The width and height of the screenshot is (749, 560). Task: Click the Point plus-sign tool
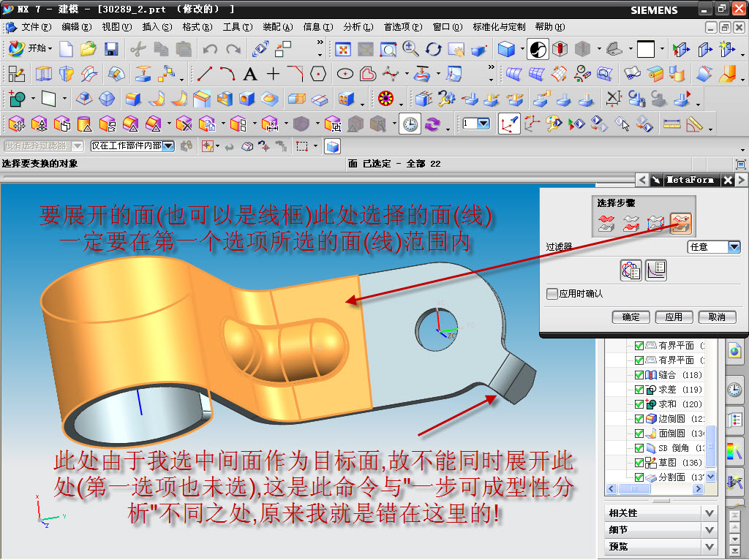point(273,74)
